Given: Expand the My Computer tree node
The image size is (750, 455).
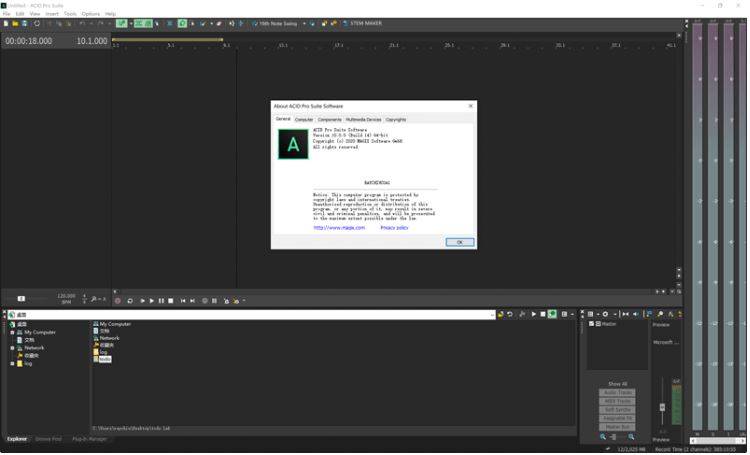Looking at the screenshot, I should tap(12, 332).
